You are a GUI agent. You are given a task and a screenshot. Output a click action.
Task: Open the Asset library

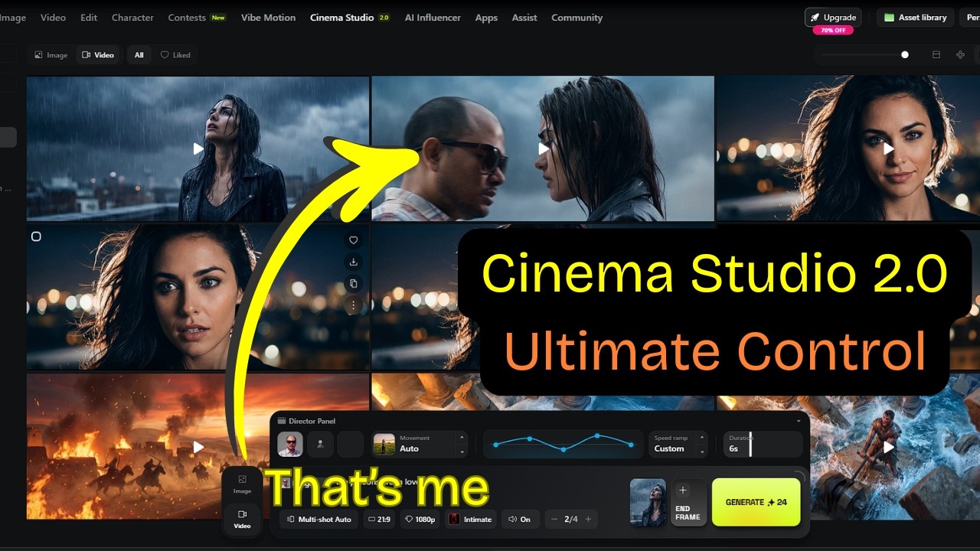(x=916, y=17)
